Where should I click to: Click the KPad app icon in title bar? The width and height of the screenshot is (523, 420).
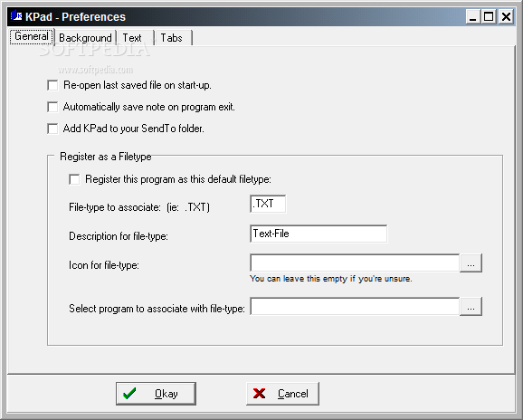pyautogui.click(x=16, y=15)
